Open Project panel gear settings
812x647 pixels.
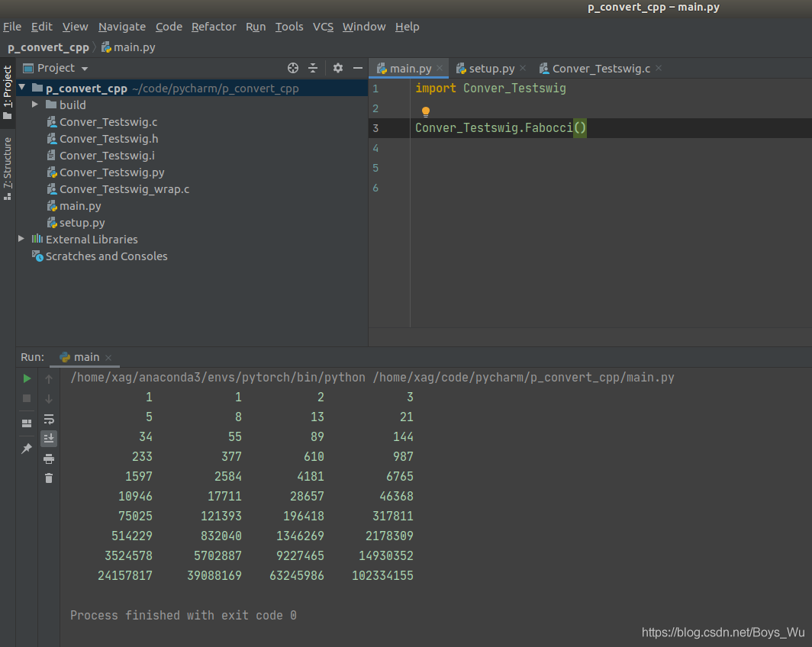pos(338,68)
